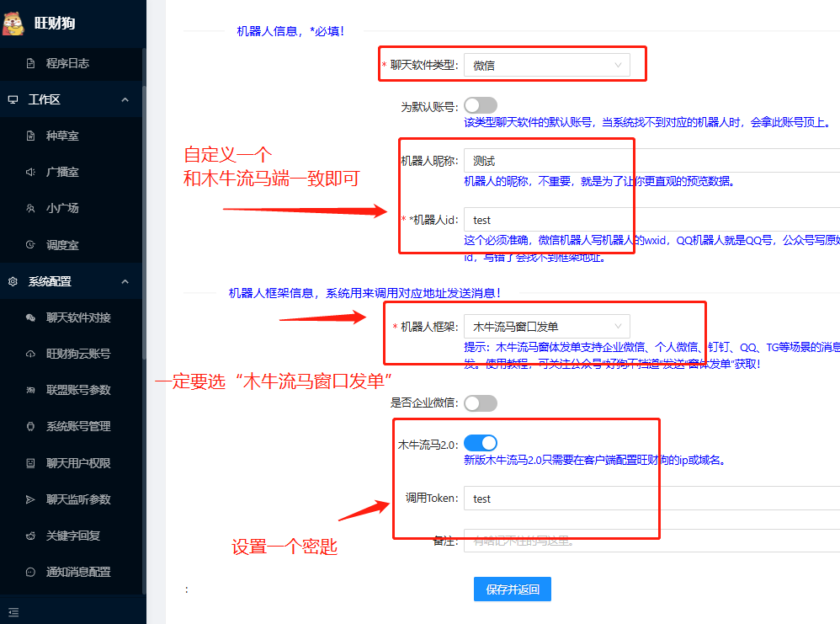Click the 关键字回复 icon in sidebar
840x624 pixels.
click(31, 536)
